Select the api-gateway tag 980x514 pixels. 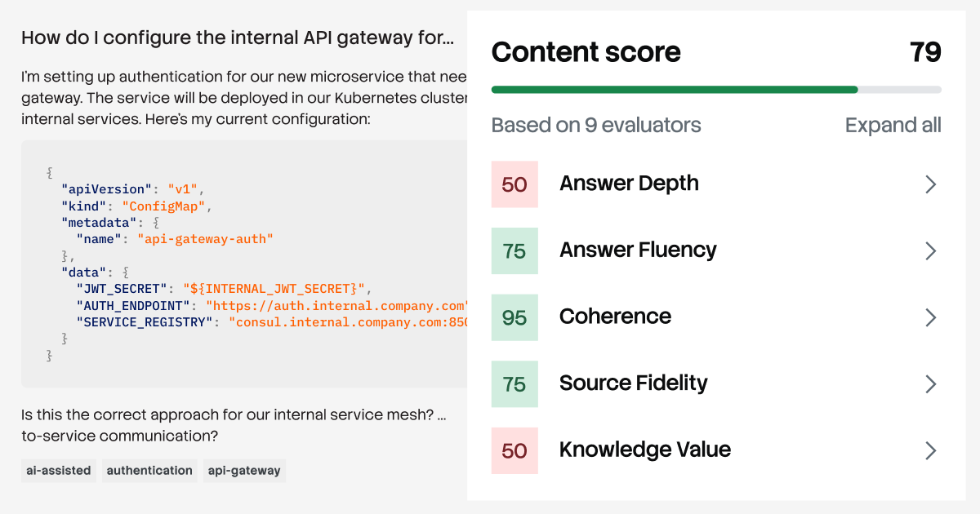pos(244,471)
